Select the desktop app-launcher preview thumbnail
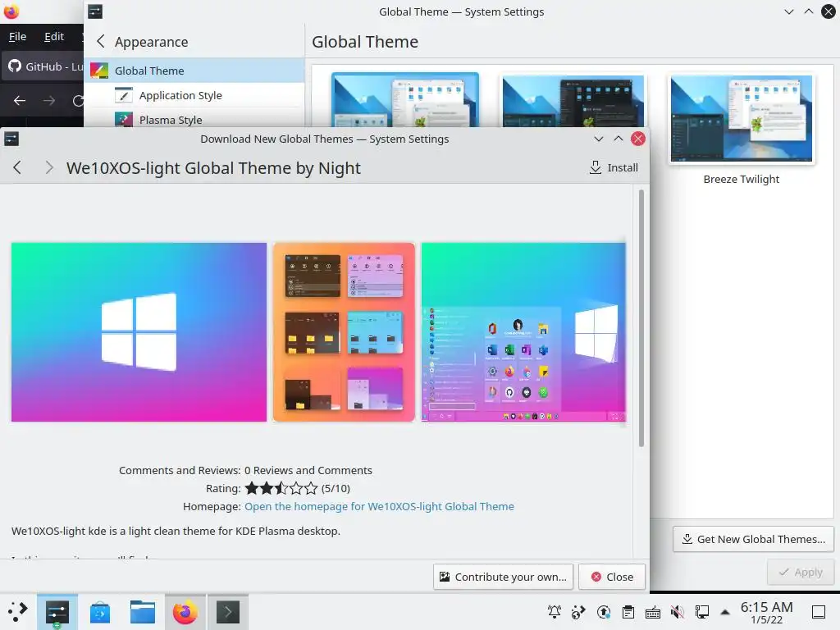 click(523, 332)
